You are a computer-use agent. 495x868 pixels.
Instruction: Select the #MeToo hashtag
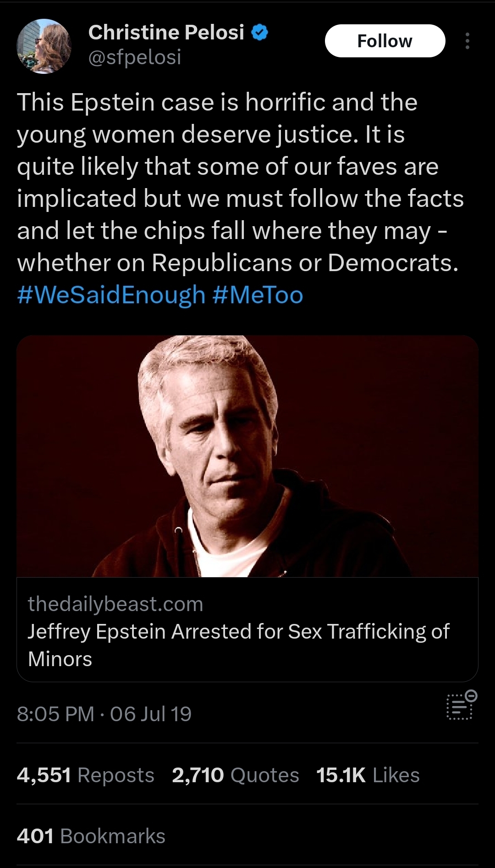coord(258,295)
